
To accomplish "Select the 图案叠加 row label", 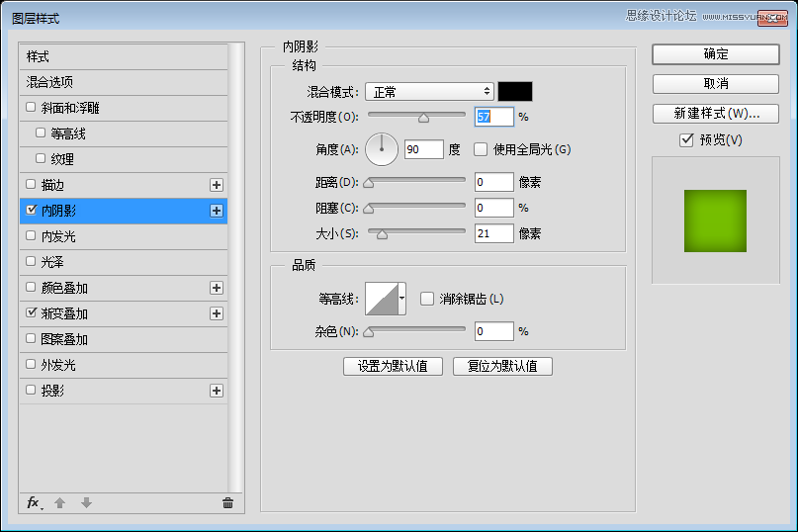I will (x=64, y=339).
